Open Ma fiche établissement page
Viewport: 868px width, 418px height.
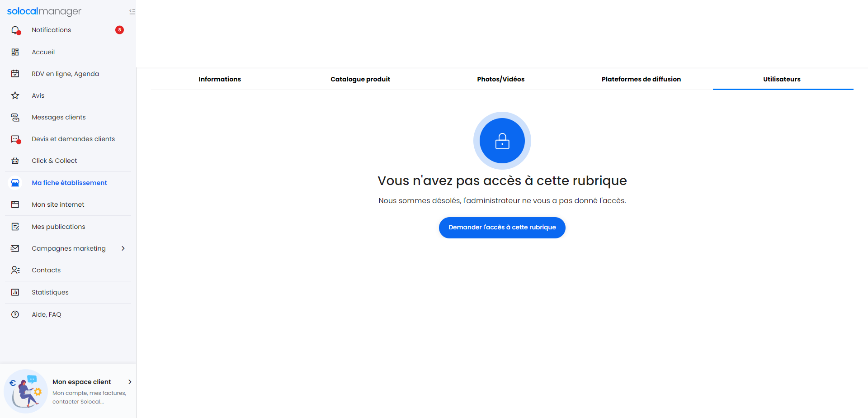point(69,182)
